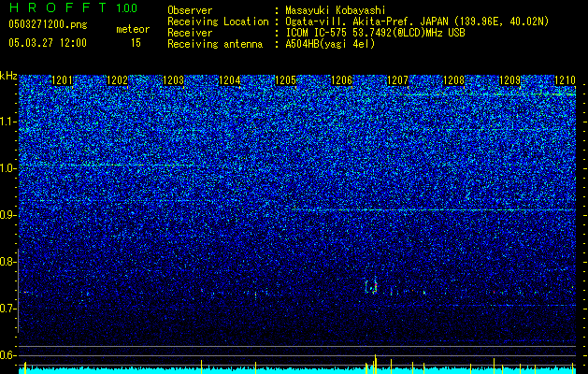Click the 0.9 kHz axis label
This screenshot has width=588, height=374.
coord(8,215)
